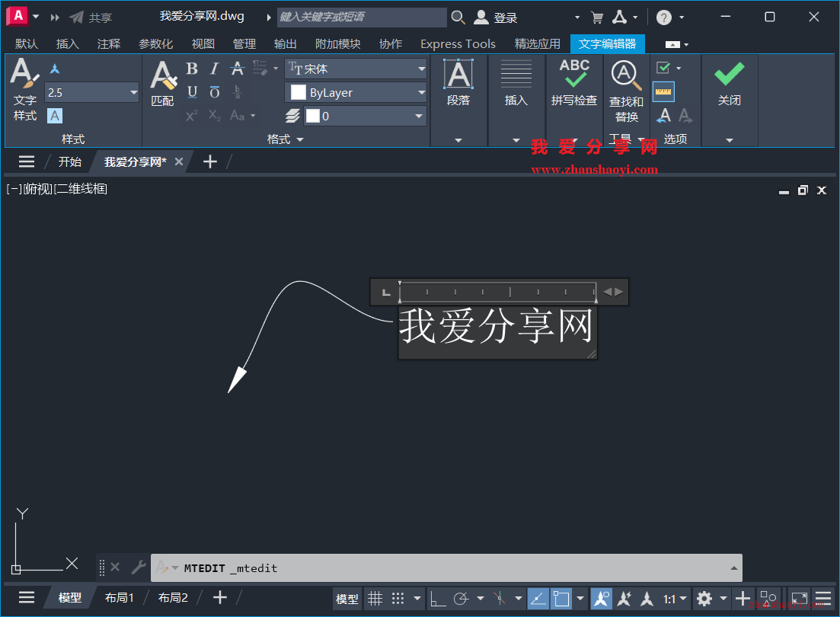Focus the keyword search field
This screenshot has width=840, height=617.
pos(362,18)
